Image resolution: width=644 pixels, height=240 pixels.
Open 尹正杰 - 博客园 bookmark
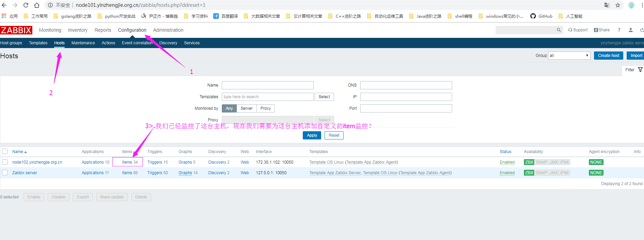point(160,16)
